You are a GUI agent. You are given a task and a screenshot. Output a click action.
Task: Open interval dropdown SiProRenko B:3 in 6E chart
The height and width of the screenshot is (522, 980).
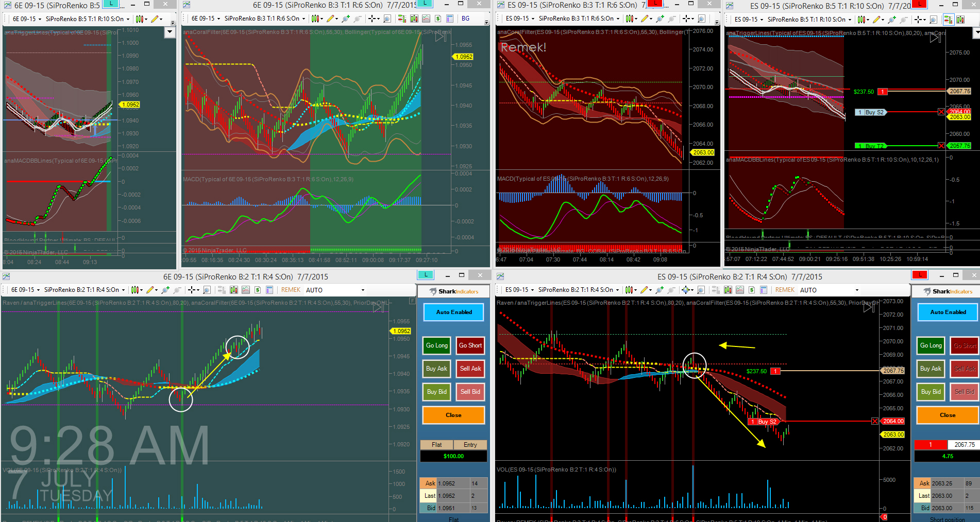click(x=265, y=19)
